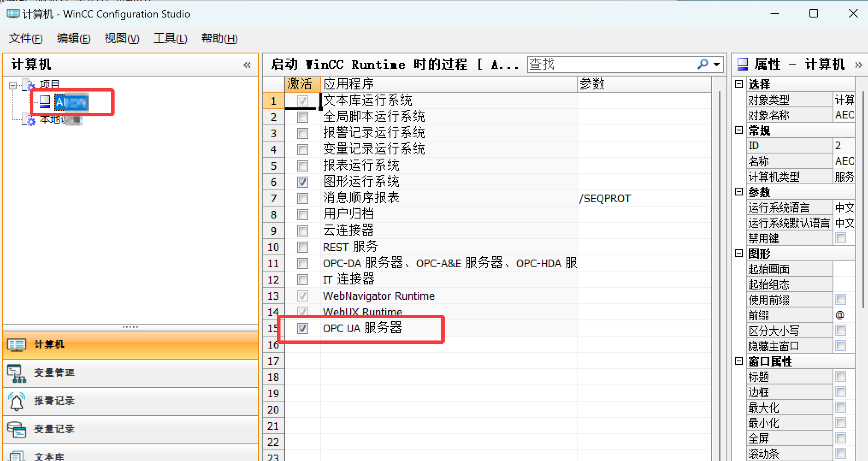This screenshot has width=868, height=461.
Task: Uncheck 图形运行系统 activation
Action: coord(303,182)
